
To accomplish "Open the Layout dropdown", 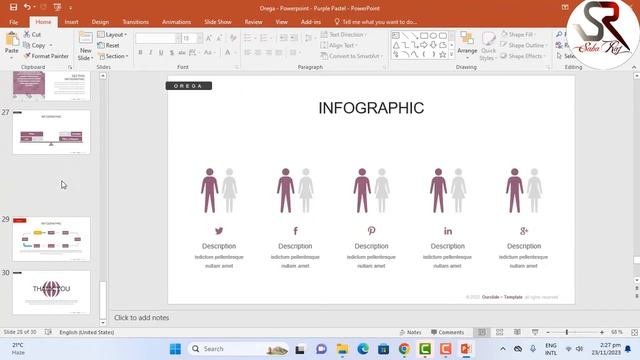I will [112, 35].
